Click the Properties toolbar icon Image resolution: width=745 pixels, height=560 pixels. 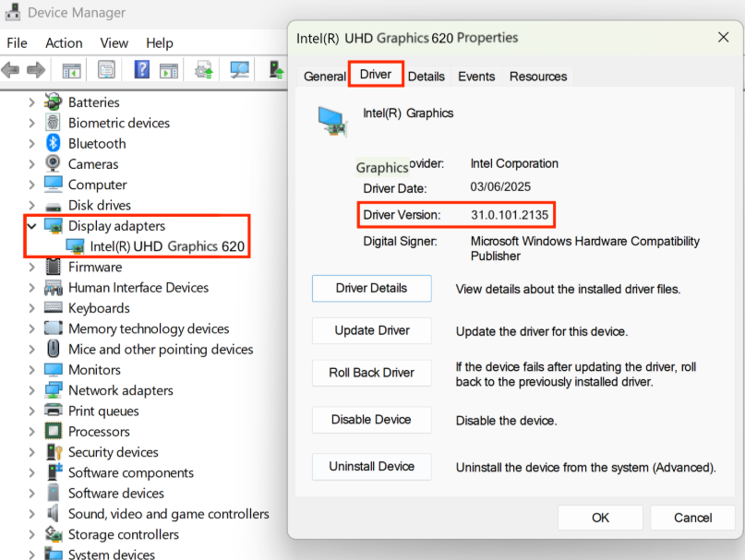pyautogui.click(x=106, y=70)
